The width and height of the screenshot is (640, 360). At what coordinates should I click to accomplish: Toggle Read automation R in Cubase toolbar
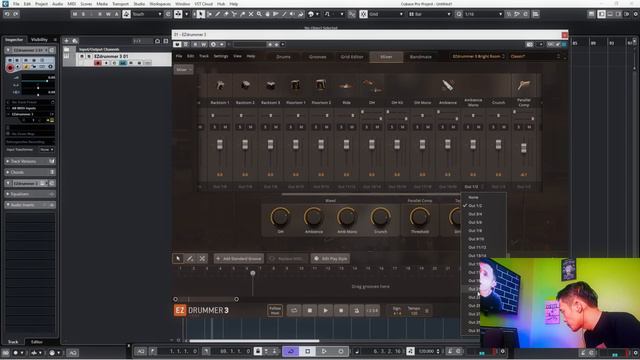tap(100, 14)
